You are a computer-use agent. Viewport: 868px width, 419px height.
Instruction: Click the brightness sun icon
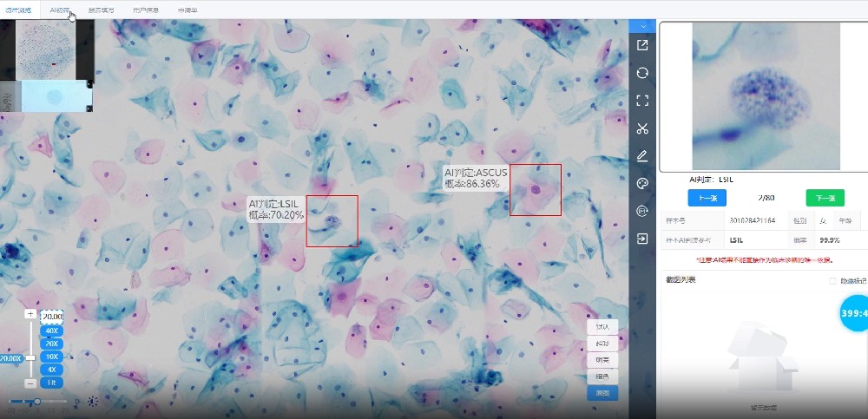click(x=93, y=401)
